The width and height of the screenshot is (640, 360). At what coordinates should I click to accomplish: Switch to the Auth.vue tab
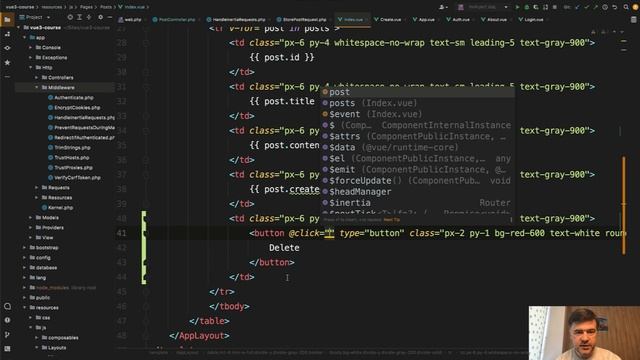458,20
